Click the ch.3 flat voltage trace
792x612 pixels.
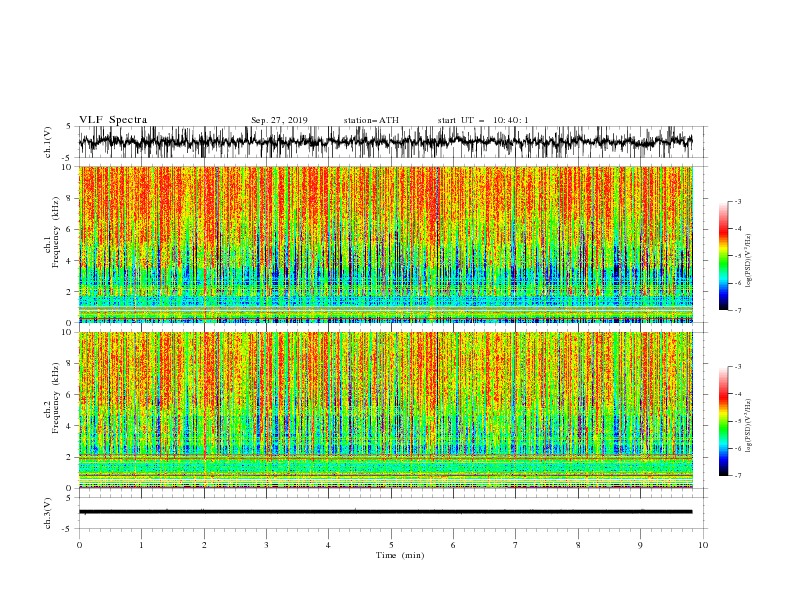point(385,512)
